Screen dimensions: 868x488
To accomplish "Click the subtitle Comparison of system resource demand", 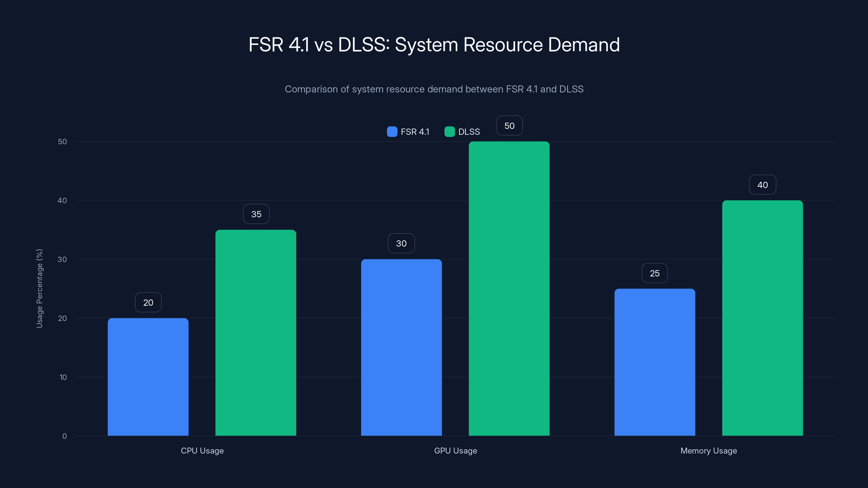I will tap(434, 89).
